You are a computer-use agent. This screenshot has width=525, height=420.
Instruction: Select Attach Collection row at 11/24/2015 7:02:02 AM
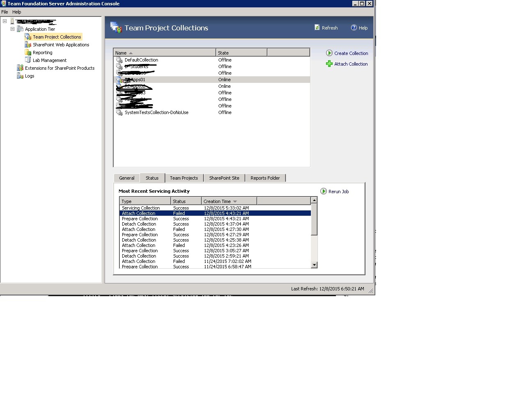(x=215, y=261)
